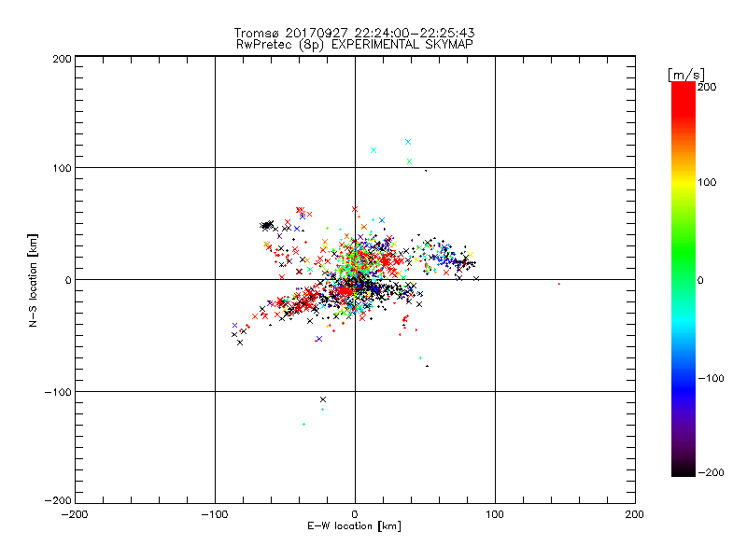Click the colorbar tick label '-100'
This screenshot has width=747, height=560.
tap(711, 378)
